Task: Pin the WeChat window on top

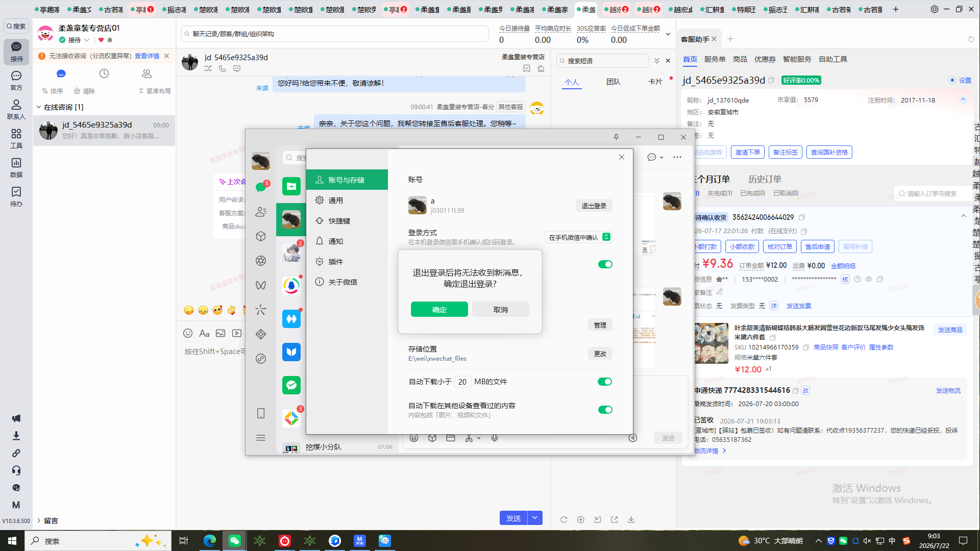Action: (x=616, y=137)
